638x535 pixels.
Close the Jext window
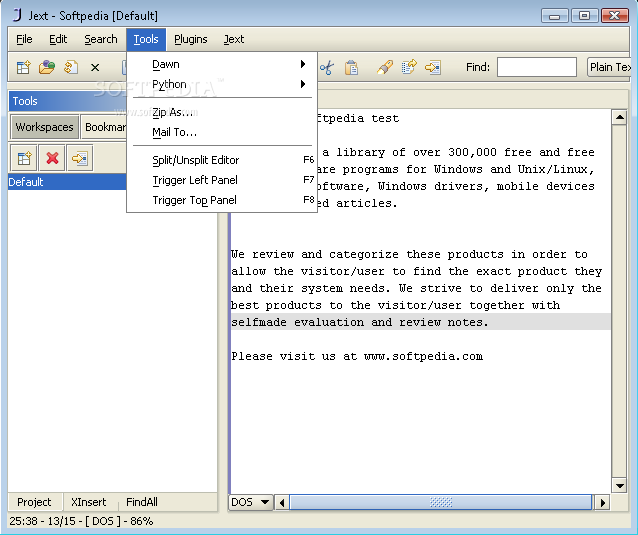click(x=614, y=16)
